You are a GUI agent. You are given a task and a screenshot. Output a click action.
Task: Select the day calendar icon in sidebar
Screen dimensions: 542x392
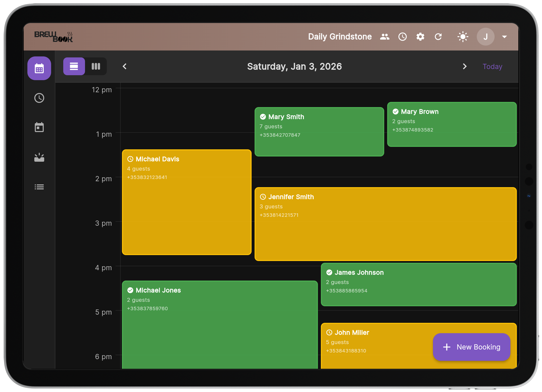39,127
